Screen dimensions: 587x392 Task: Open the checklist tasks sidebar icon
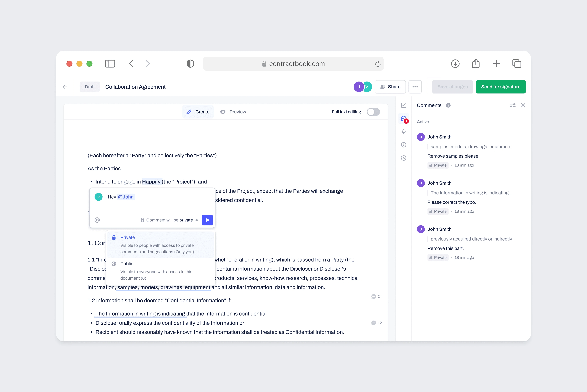[x=404, y=105]
